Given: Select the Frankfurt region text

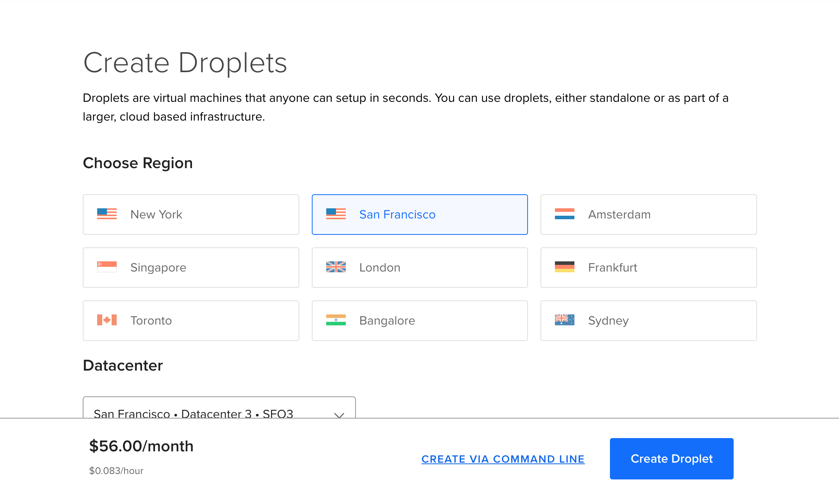Looking at the screenshot, I should pos(612,268).
